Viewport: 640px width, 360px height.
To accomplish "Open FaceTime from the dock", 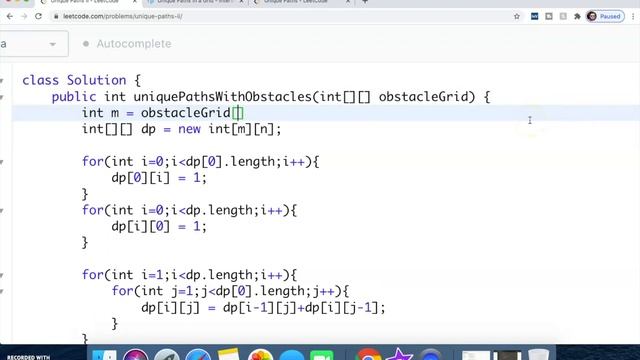I will coord(322,354).
